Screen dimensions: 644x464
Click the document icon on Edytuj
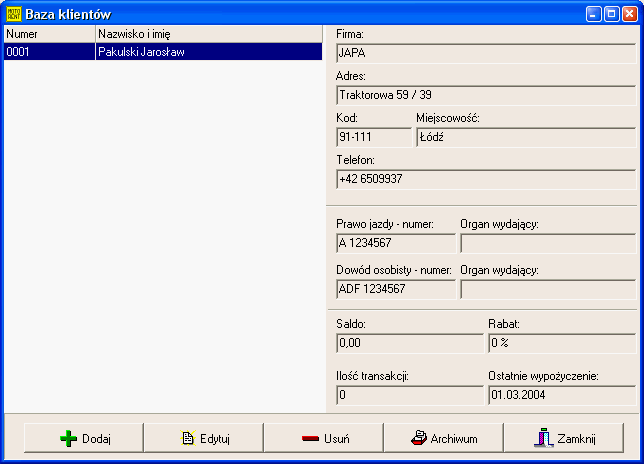[186, 438]
